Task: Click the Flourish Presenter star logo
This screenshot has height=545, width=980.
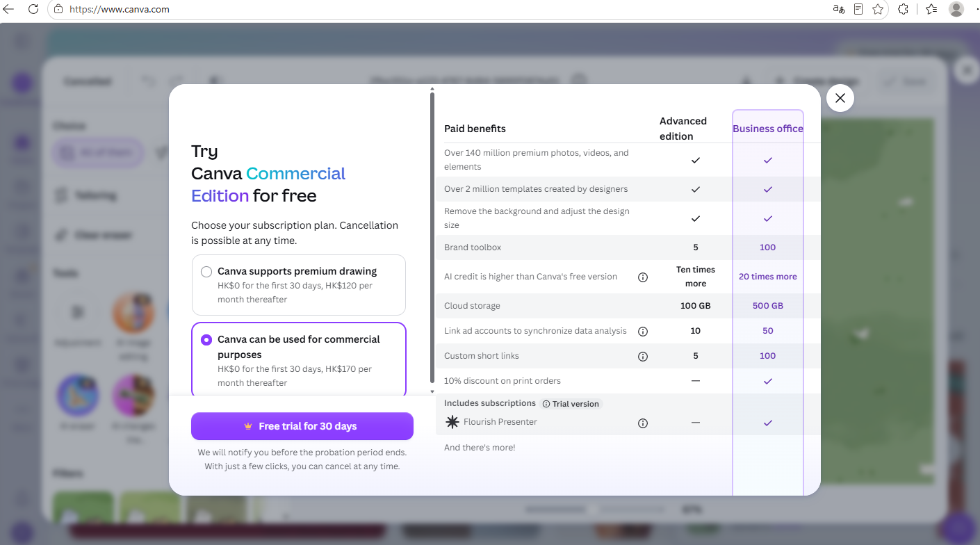Action: click(x=452, y=422)
